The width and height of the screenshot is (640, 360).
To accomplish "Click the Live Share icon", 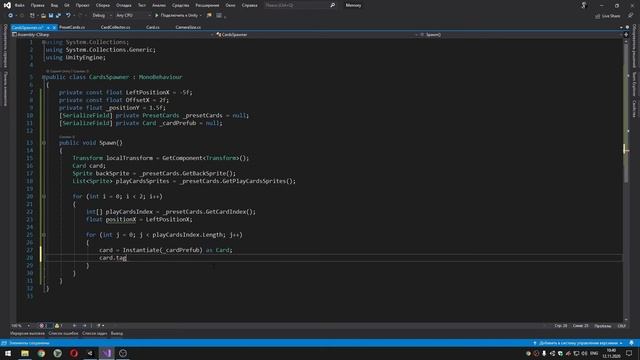I will (x=597, y=16).
